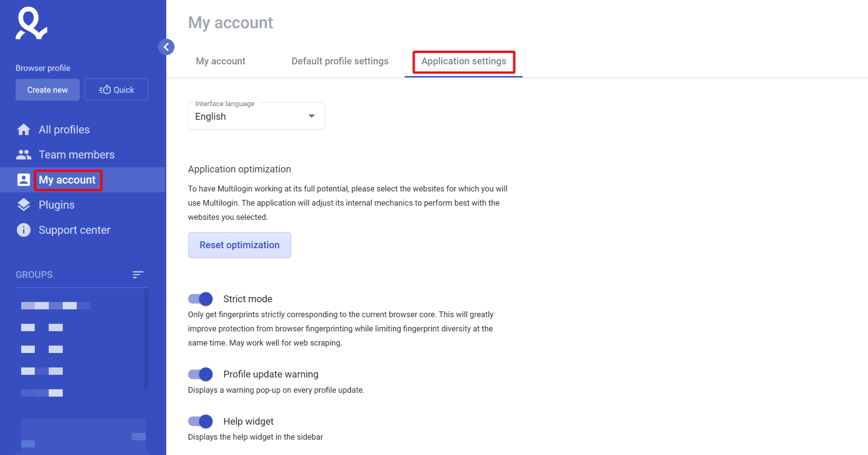Screen dimensions: 868x455
Task: Select the Application settings tab
Action: [464, 61]
